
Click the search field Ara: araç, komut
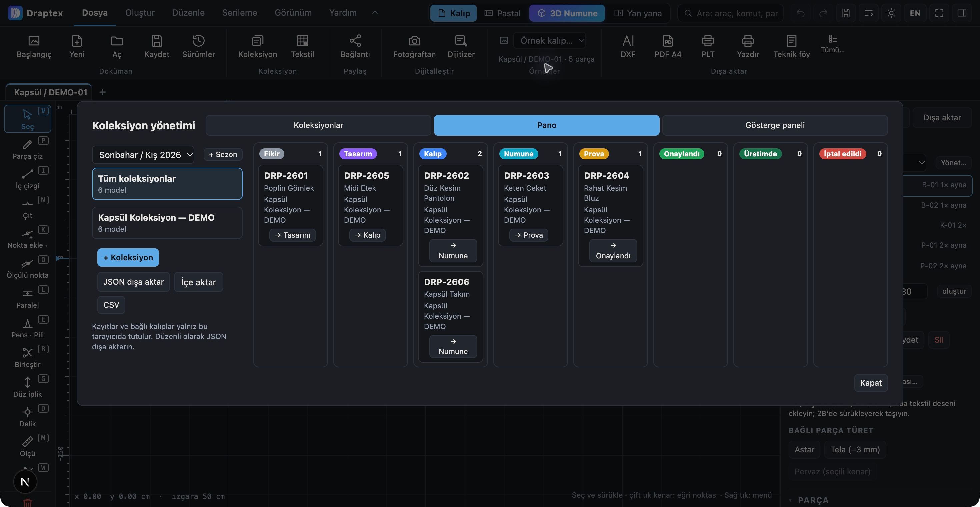[x=730, y=13]
